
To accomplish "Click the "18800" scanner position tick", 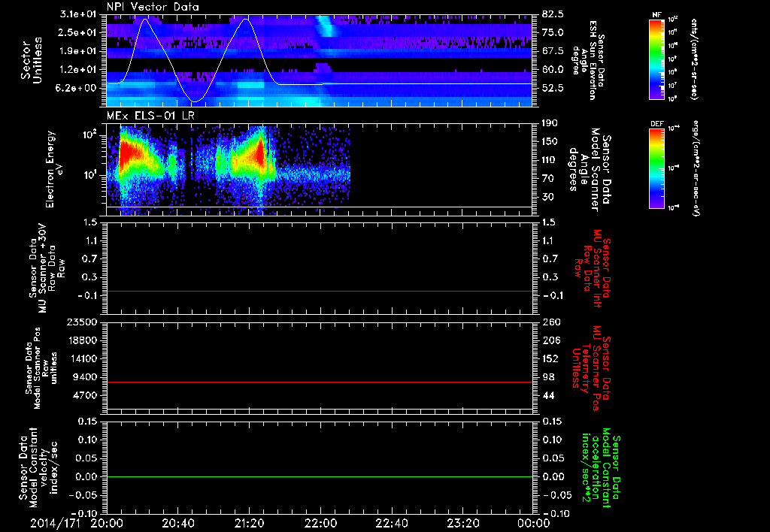I will coord(83,340).
